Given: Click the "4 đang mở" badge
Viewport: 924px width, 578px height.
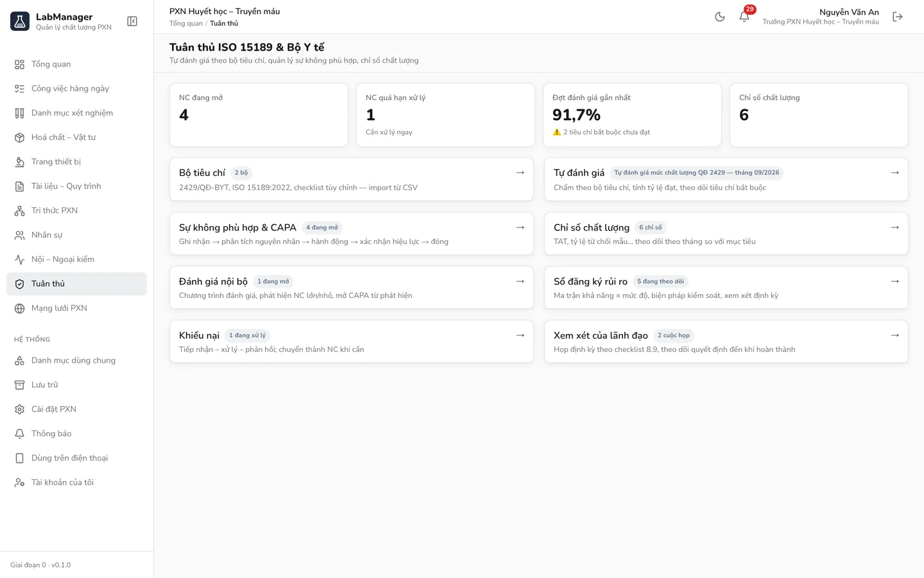Looking at the screenshot, I should [x=322, y=227].
